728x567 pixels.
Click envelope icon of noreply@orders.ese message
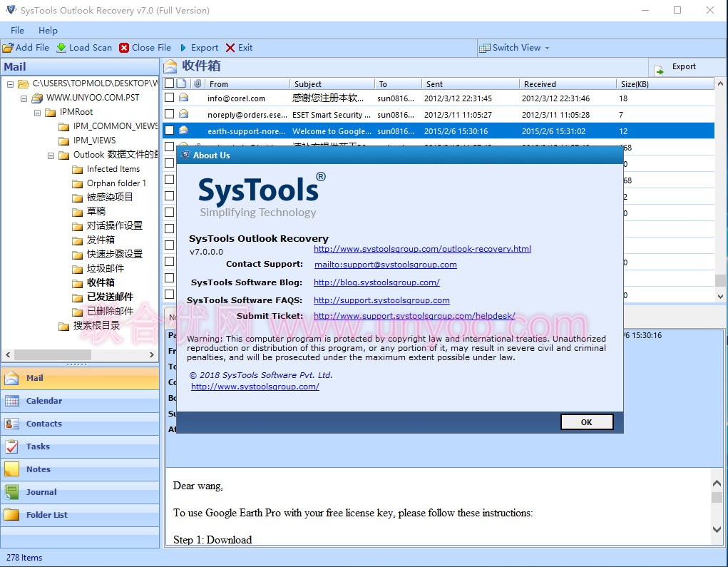(184, 114)
